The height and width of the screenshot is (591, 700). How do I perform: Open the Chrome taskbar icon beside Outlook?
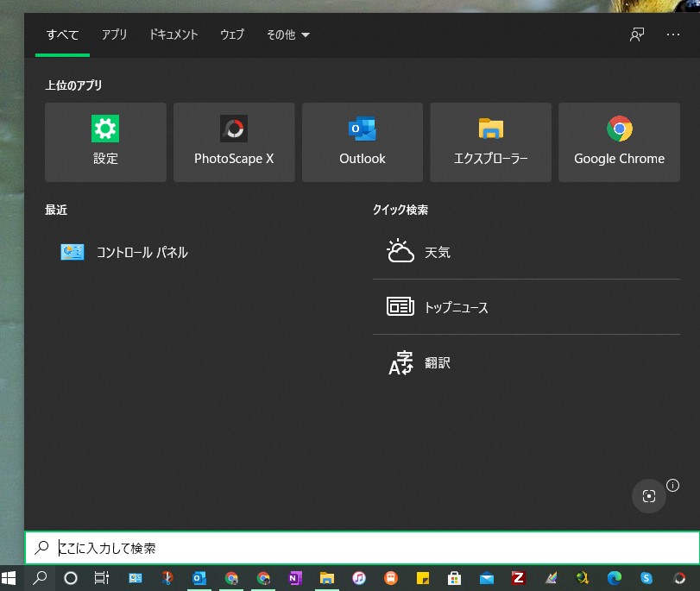click(x=231, y=578)
